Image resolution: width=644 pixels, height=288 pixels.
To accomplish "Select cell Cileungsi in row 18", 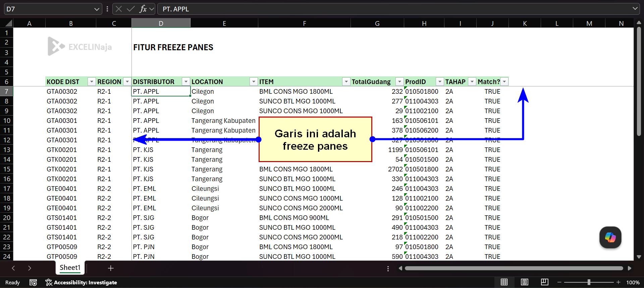I will (224, 198).
